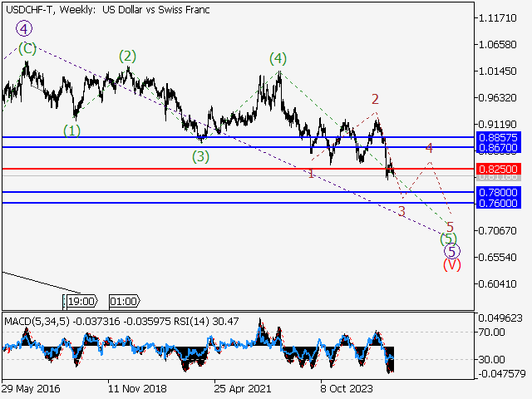Click the red 4 projected wave label
The width and height of the screenshot is (532, 399).
click(x=429, y=148)
